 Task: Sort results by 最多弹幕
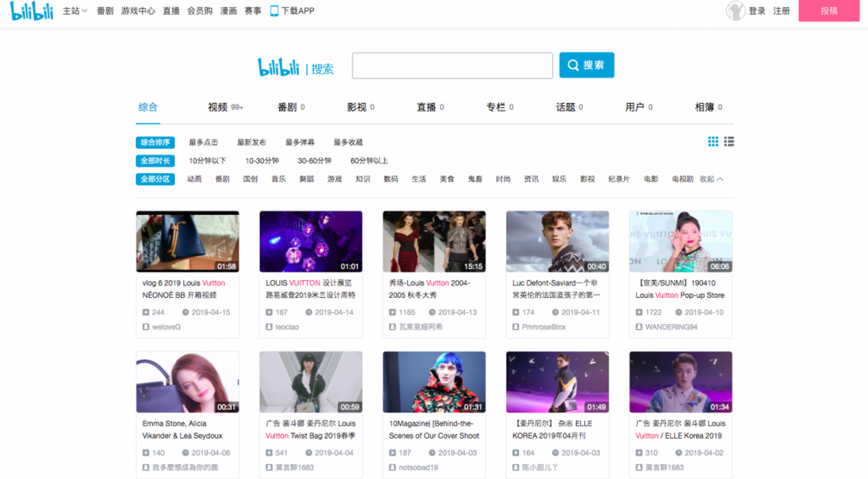(x=300, y=143)
